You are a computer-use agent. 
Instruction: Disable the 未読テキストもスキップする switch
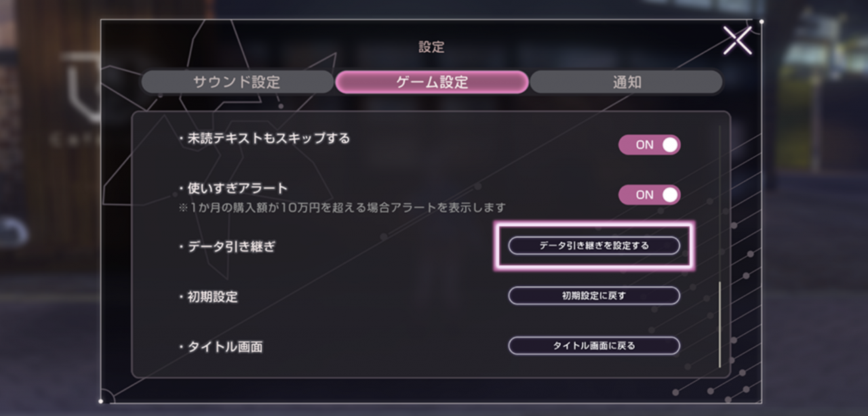[x=649, y=144]
